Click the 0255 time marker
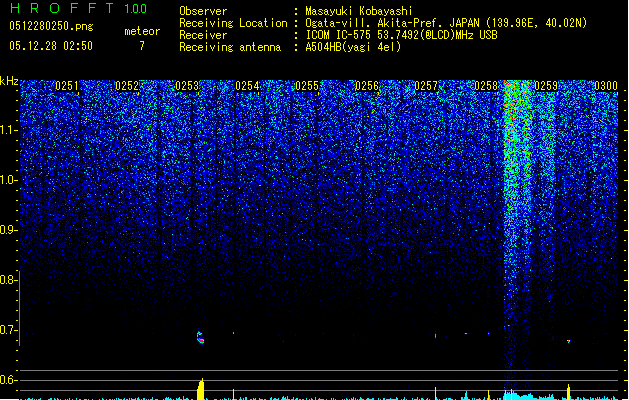629x400 pixels. pyautogui.click(x=307, y=86)
